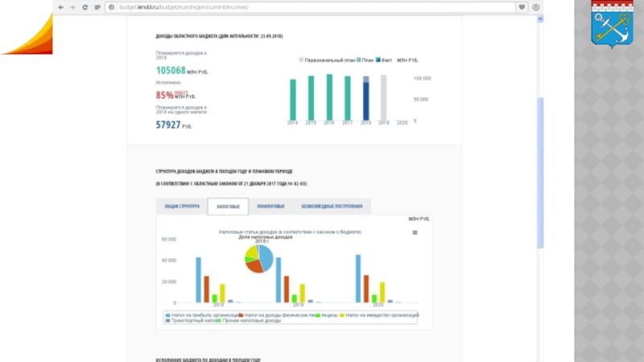Go back with the browser back arrow
This screenshot has width=644, height=362.
[x=61, y=7]
